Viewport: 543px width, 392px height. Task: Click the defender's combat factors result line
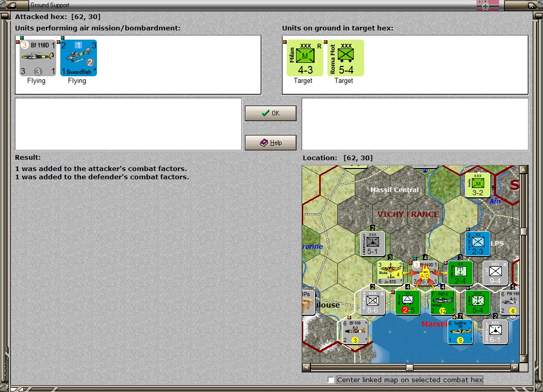pos(102,177)
